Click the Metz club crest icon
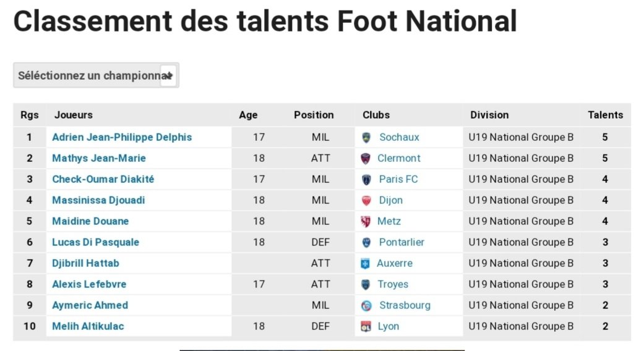Screen dimensions: 644x351 [365, 221]
